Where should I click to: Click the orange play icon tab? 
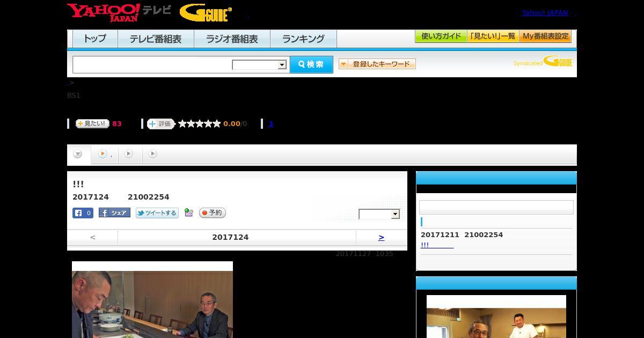103,154
